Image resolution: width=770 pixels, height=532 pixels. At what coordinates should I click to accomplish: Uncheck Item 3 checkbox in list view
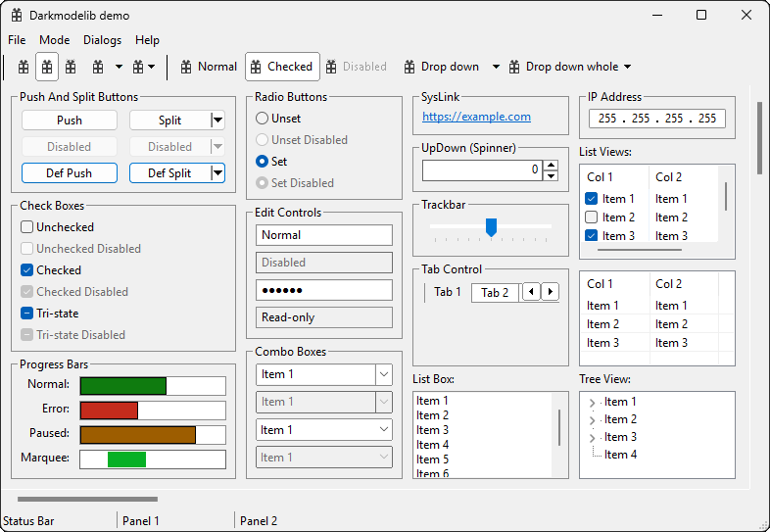[x=592, y=236]
